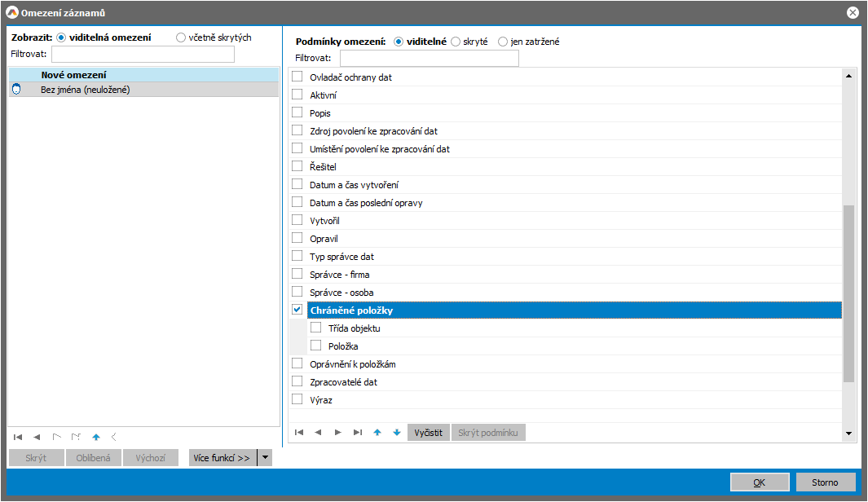Go to next record in conditions navigator

pyautogui.click(x=337, y=433)
